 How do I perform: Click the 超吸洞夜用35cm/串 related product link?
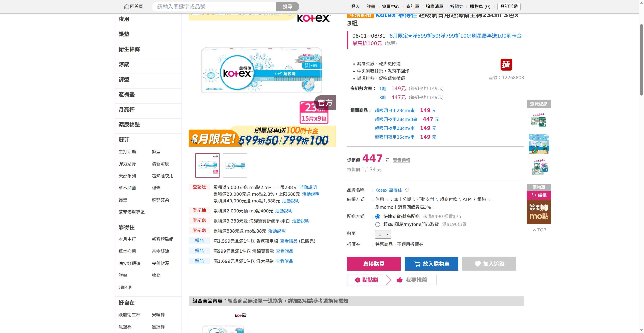tap(394, 137)
